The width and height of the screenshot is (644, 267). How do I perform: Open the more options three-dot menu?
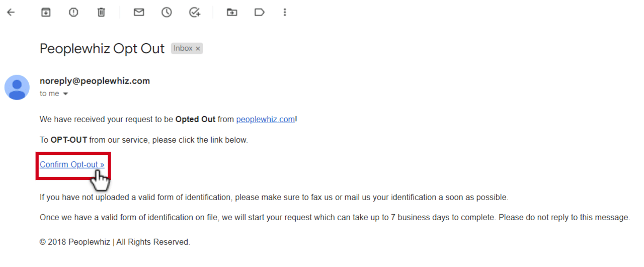[285, 13]
